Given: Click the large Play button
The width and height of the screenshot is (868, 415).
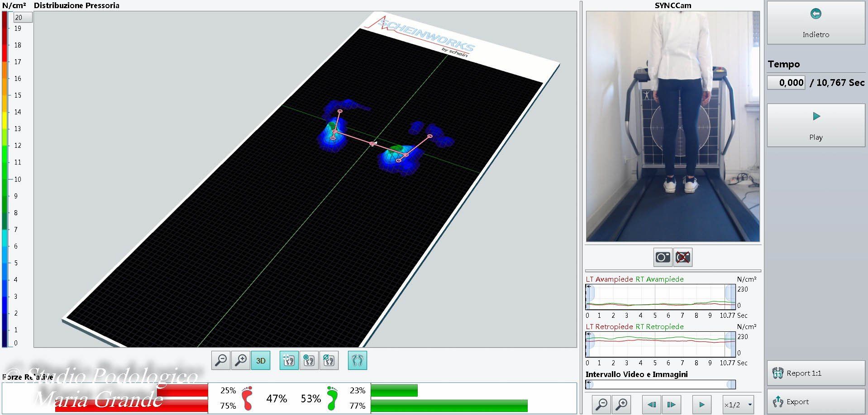Looking at the screenshot, I should pos(816,125).
